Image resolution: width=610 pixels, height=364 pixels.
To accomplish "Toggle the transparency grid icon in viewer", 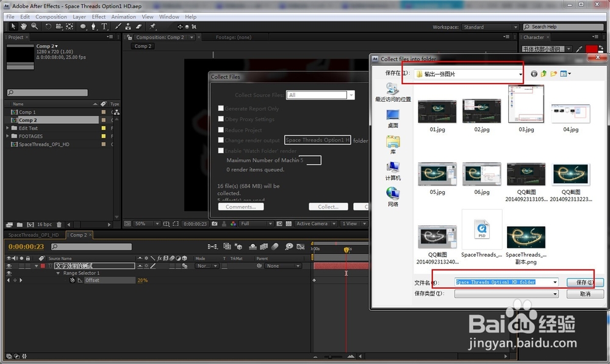I will pos(289,224).
